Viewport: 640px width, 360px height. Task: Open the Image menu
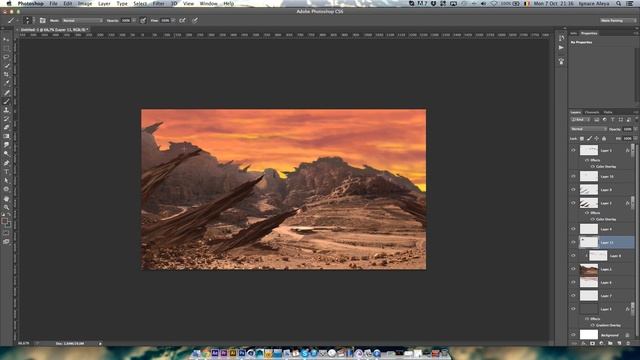[85, 3]
